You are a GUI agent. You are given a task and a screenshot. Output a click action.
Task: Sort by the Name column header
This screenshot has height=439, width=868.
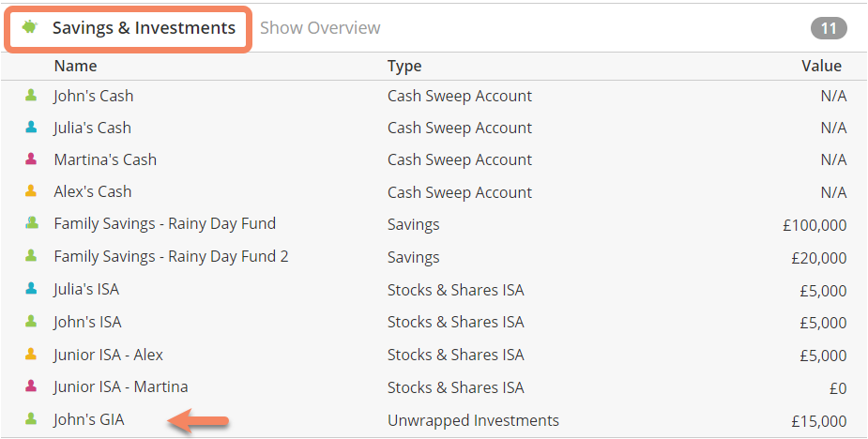click(x=75, y=66)
